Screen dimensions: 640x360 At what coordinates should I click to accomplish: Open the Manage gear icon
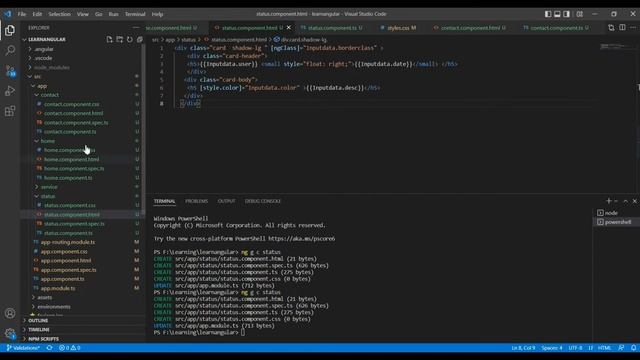(x=10, y=333)
